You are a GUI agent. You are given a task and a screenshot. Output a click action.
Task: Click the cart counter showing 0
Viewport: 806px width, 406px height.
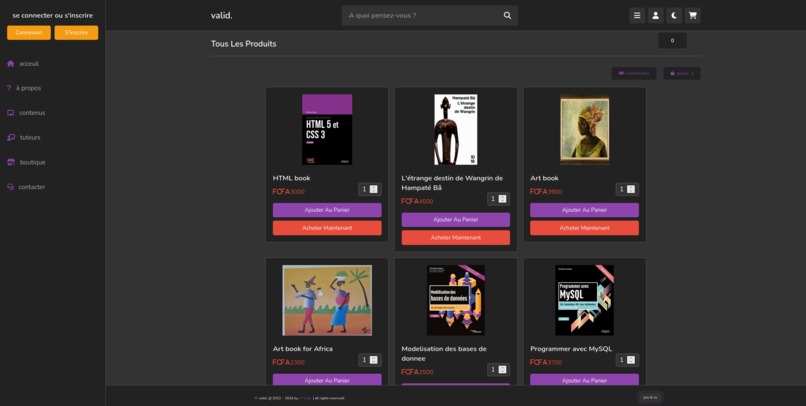(672, 41)
